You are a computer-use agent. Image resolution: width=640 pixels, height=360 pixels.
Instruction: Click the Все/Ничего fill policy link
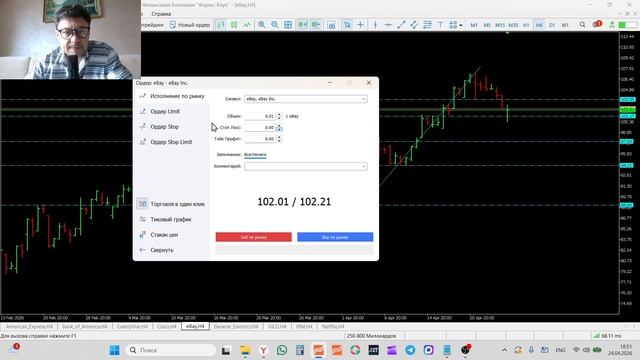click(x=255, y=155)
